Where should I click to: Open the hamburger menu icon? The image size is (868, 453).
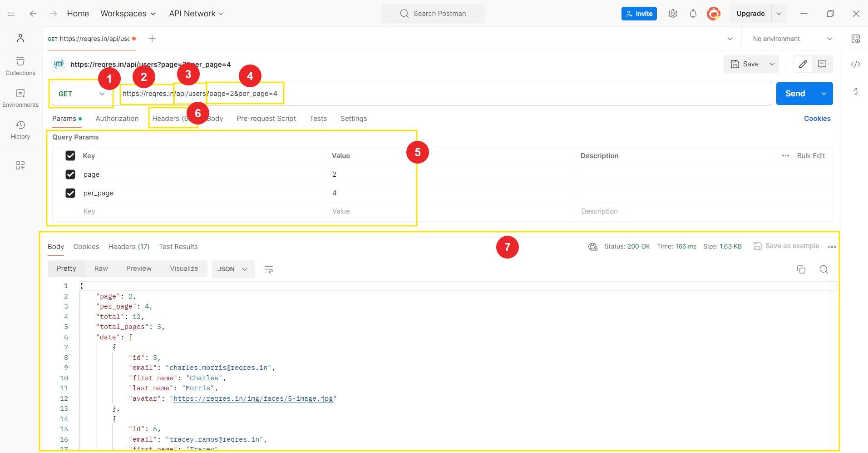(x=11, y=14)
